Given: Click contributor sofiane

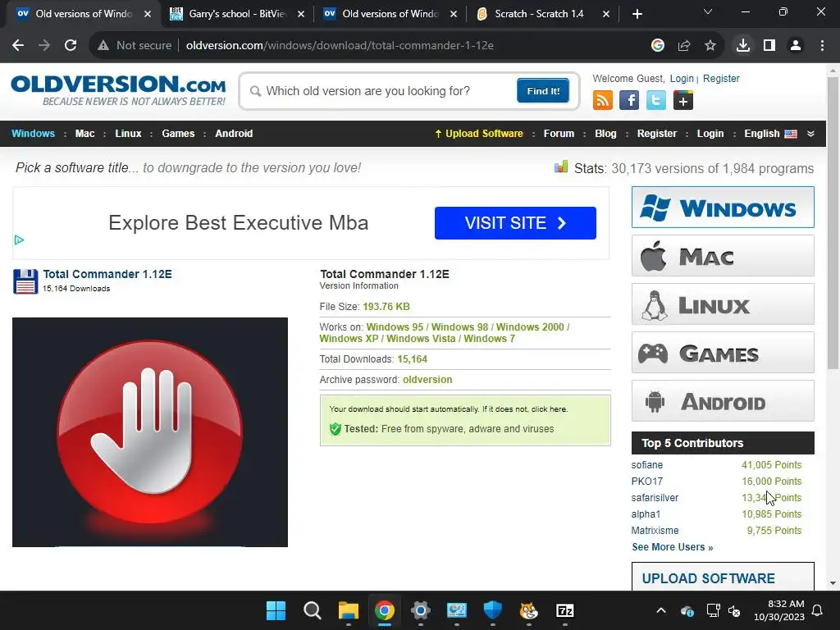Looking at the screenshot, I should coord(646,465).
